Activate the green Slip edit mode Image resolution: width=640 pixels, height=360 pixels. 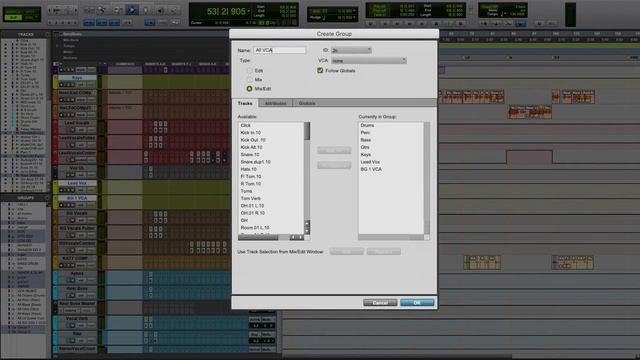(12, 18)
